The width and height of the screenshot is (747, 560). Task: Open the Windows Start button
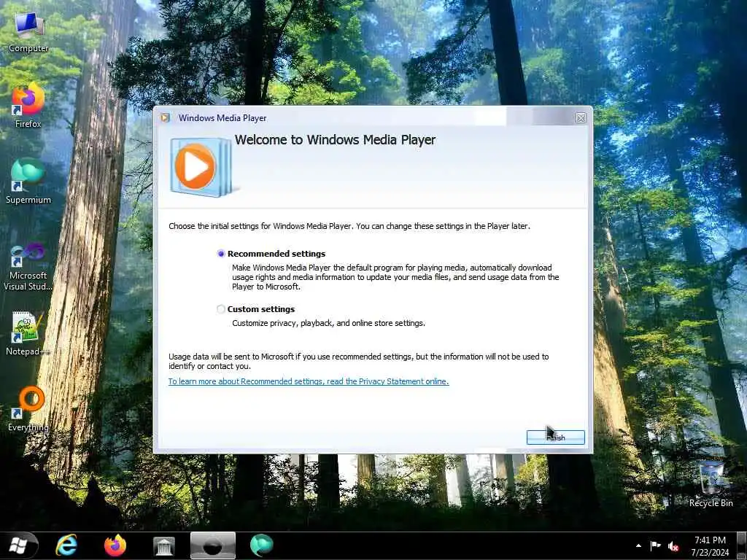point(19,545)
